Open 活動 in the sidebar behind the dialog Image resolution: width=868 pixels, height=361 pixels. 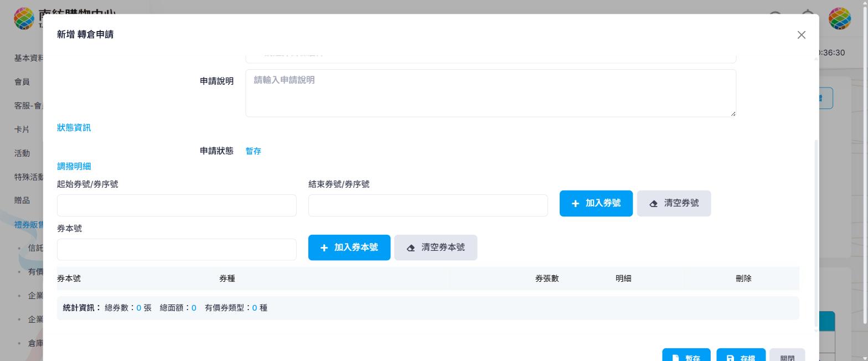tap(22, 153)
